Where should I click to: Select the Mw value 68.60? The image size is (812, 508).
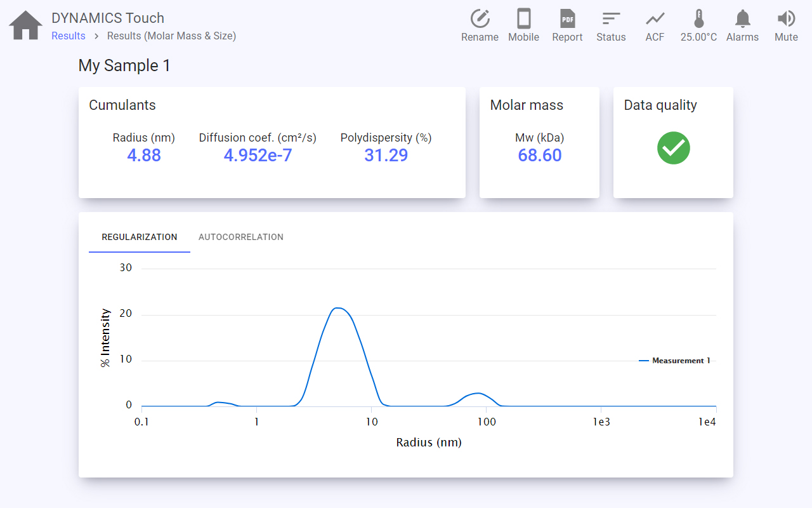point(539,156)
